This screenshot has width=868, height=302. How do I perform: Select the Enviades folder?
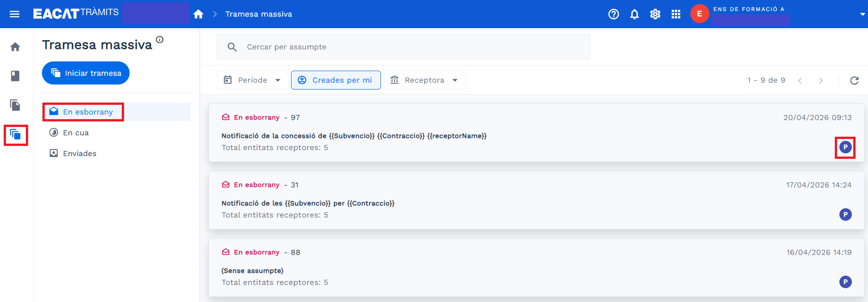tap(79, 153)
